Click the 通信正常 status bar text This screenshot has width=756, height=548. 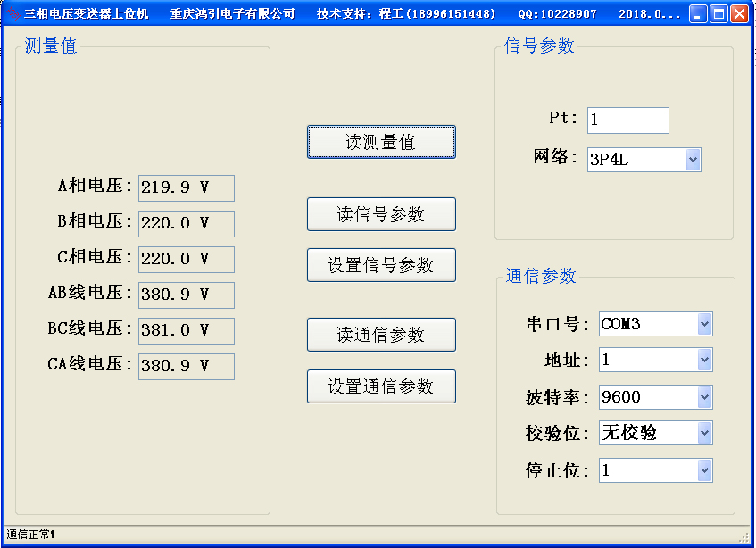point(31,535)
